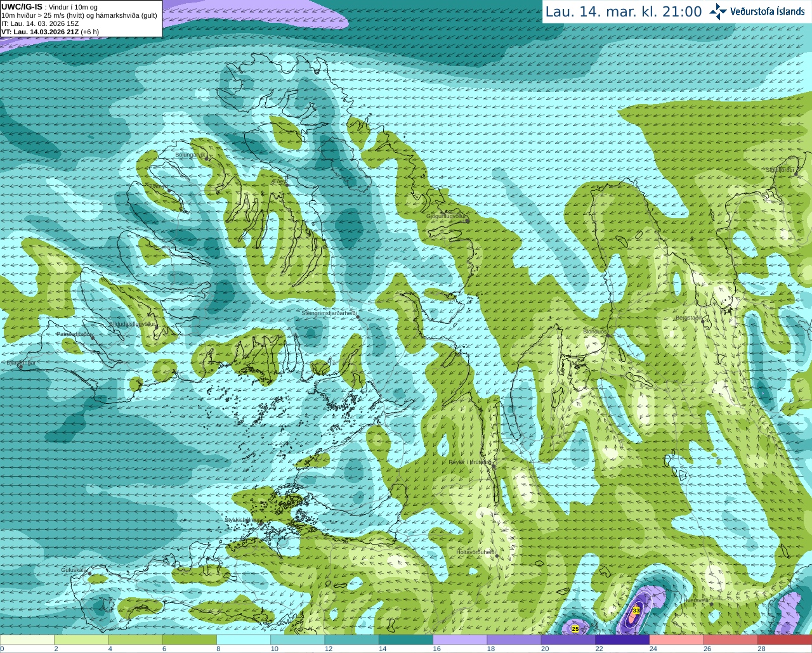Click the 22–24 m/s dark indigo legend swatch

[622, 640]
